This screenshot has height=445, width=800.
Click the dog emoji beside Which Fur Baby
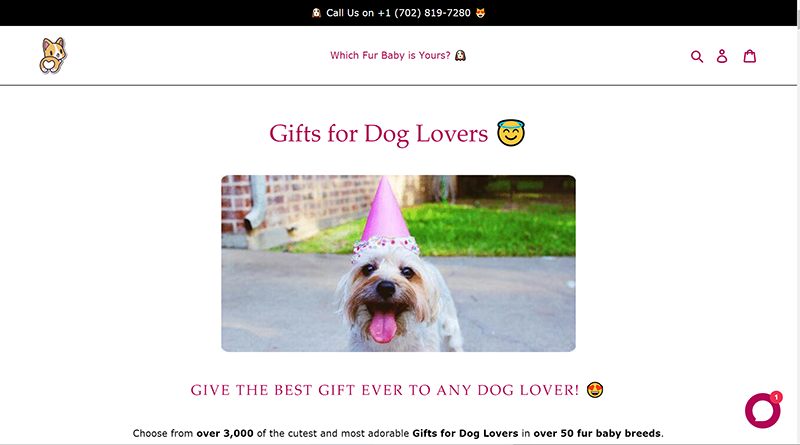[x=460, y=55]
